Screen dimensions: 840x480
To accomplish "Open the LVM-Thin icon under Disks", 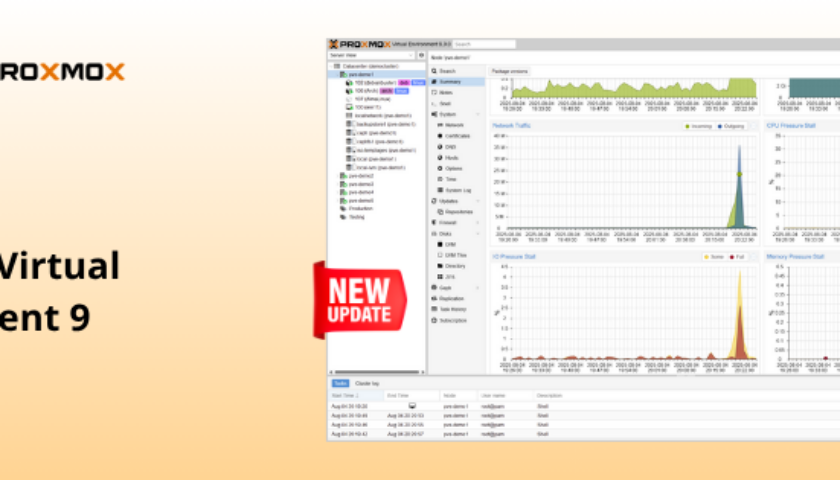I will (x=440, y=255).
